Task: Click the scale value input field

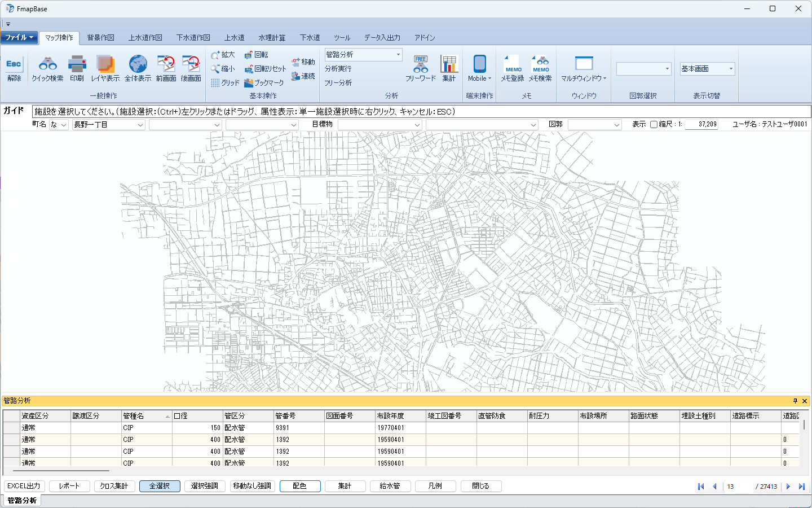Action: point(701,125)
